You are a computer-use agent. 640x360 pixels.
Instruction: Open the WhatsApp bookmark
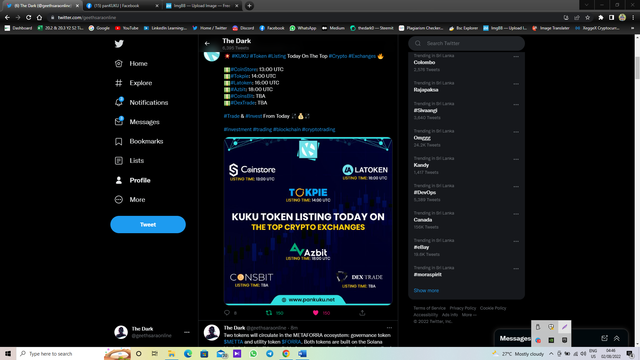click(x=303, y=28)
